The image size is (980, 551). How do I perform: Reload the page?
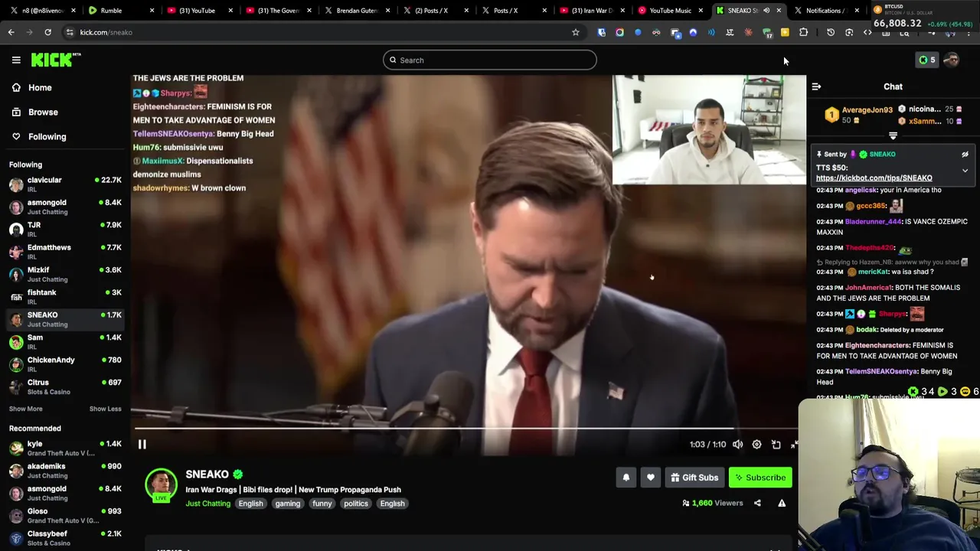tap(47, 32)
